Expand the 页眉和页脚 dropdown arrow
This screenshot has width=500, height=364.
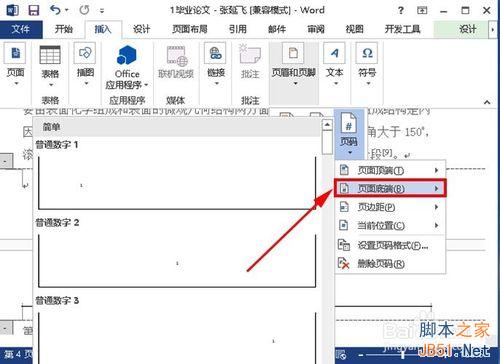(x=295, y=83)
